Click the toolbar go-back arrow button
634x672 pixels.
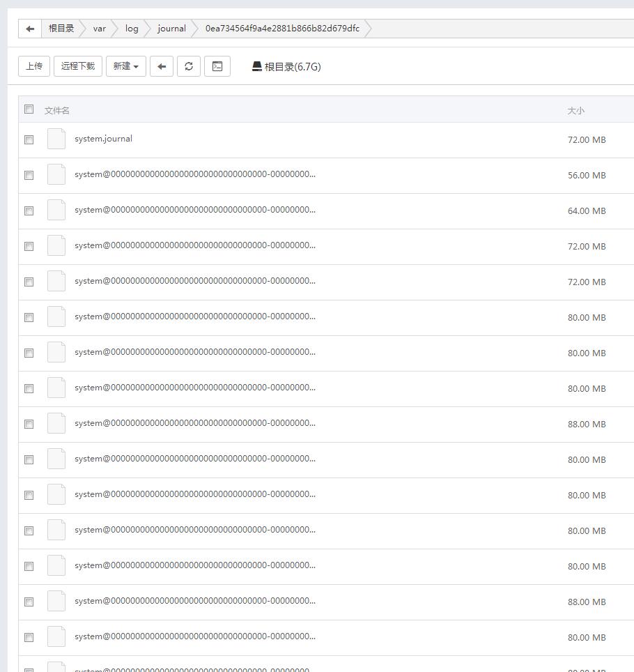pyautogui.click(x=162, y=66)
